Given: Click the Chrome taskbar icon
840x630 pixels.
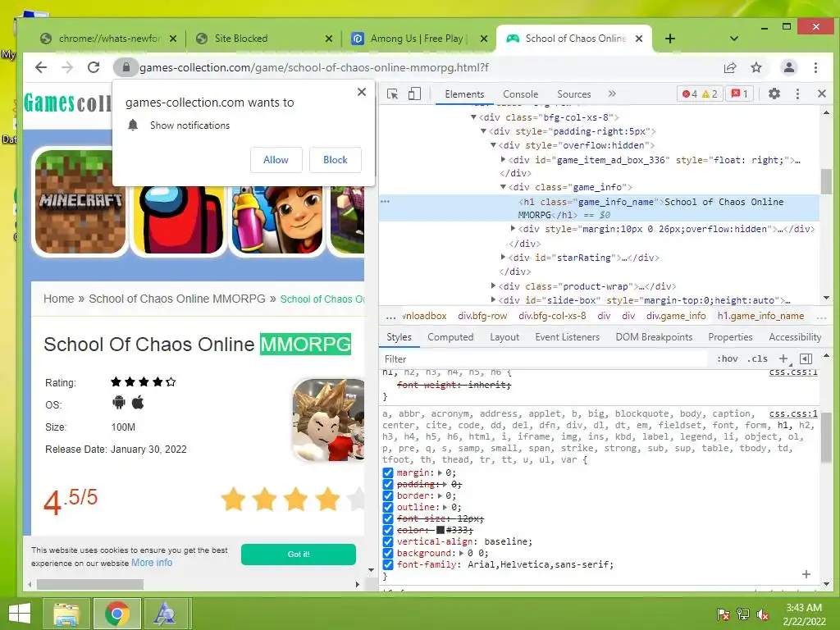Looking at the screenshot, I should [117, 614].
